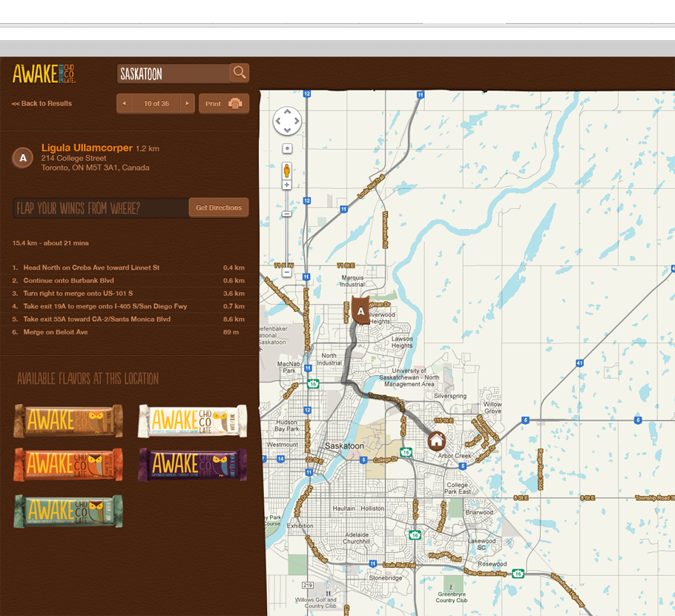Click the printer icon
This screenshot has width=675, height=616.
[235, 104]
